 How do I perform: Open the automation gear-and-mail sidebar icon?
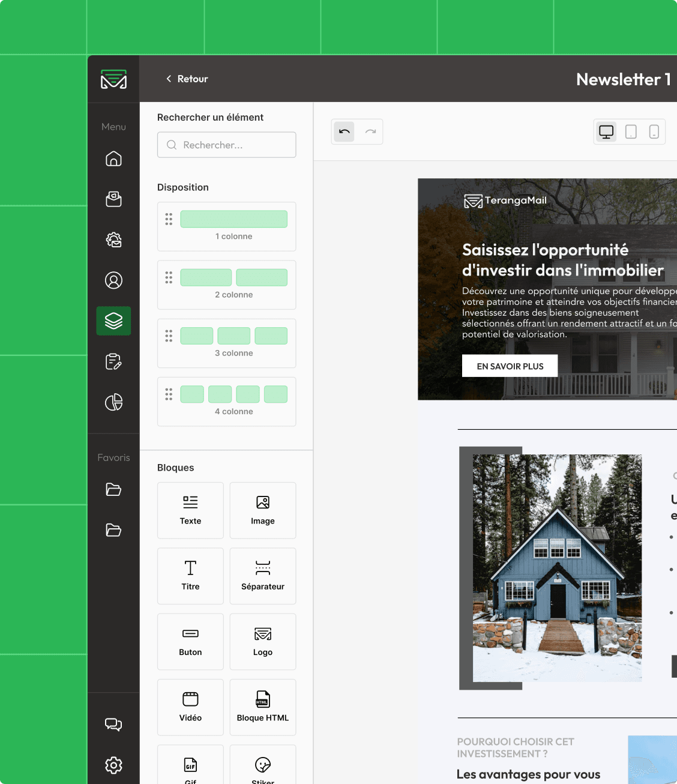(x=113, y=240)
